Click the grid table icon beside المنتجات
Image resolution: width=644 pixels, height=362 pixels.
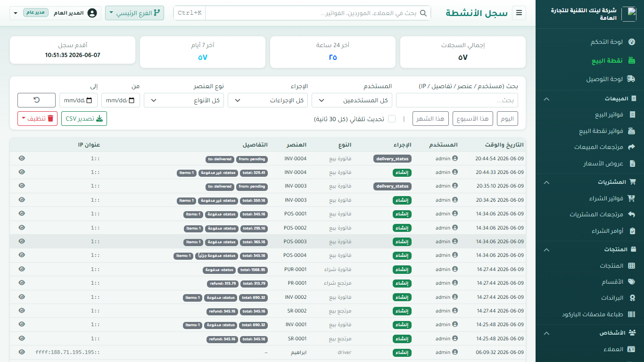(632, 266)
